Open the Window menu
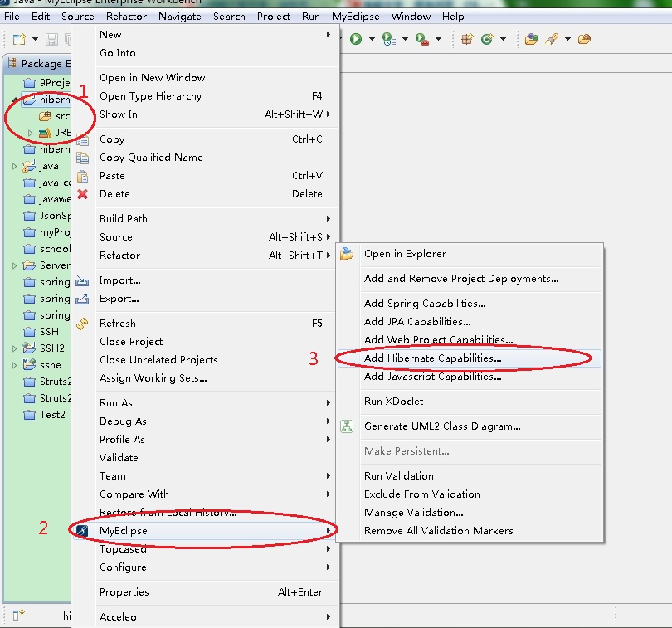 411,17
